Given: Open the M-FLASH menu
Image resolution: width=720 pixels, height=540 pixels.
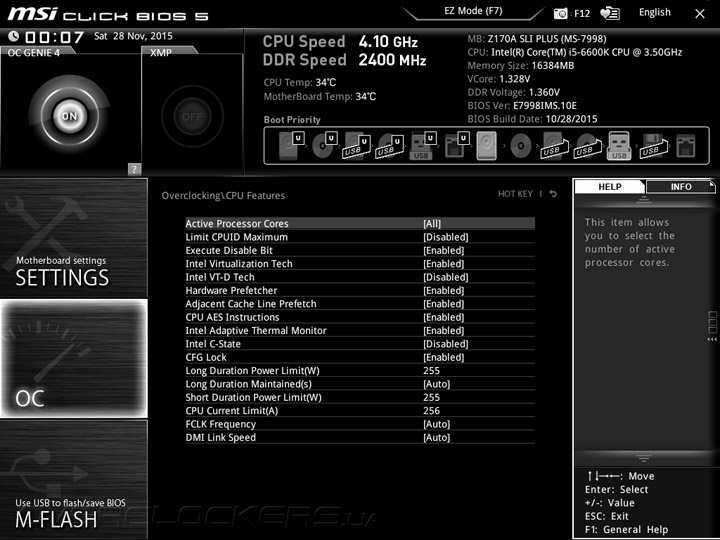Looking at the screenshot, I should click(x=73, y=479).
